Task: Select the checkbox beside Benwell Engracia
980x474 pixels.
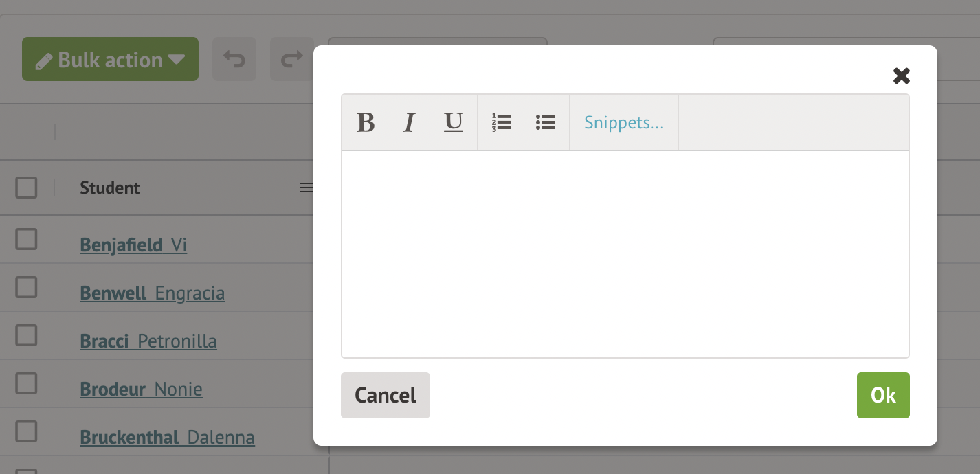Action: tap(26, 287)
